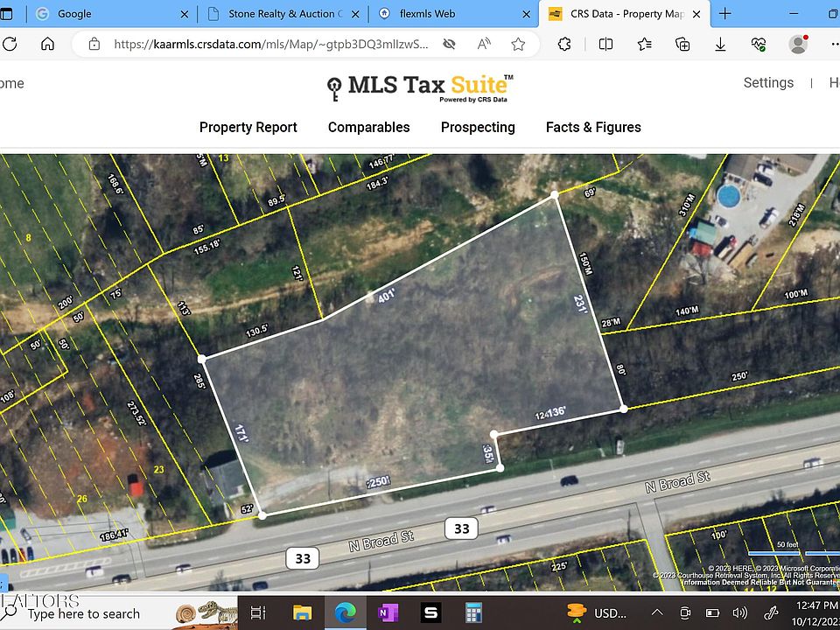Click the Microsoft Edge taskbar icon
Viewport: 840px width, 630px height.
pyautogui.click(x=346, y=612)
